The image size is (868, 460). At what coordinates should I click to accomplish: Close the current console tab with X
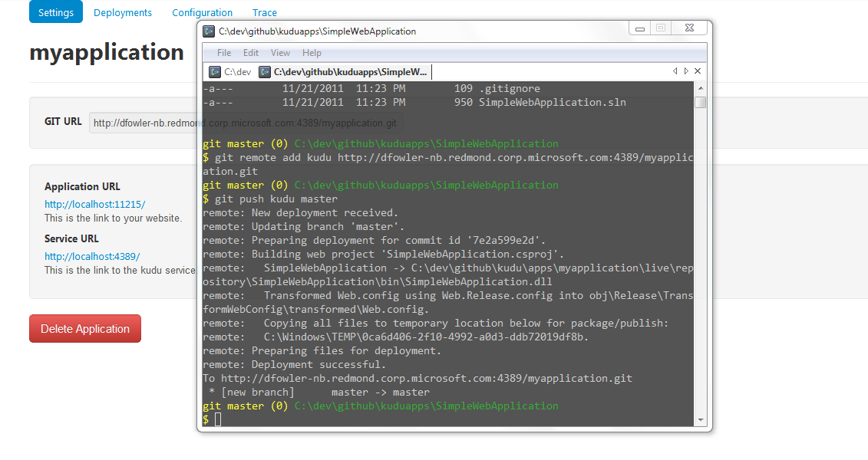[x=698, y=71]
